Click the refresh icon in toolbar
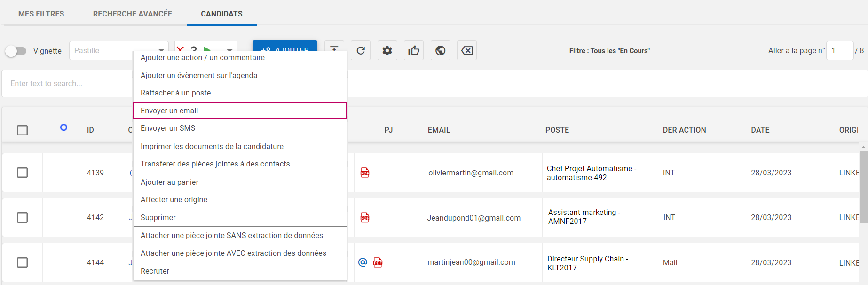Screen dimensions: 868x285 coord(361,51)
